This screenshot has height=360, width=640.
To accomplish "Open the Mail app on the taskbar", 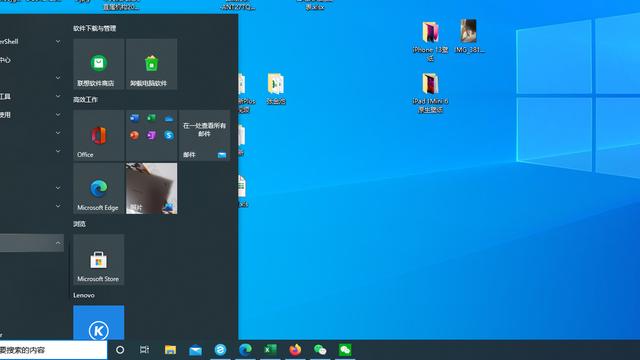I will coord(196,350).
